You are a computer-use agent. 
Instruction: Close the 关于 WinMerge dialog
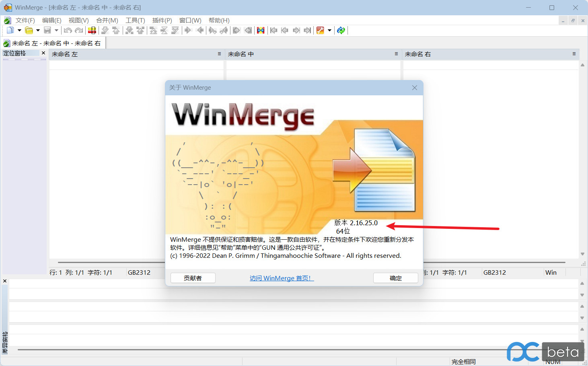[x=415, y=88]
